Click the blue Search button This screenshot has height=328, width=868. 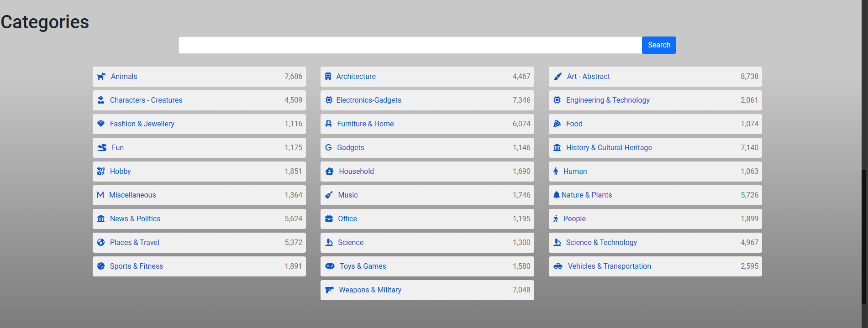659,45
